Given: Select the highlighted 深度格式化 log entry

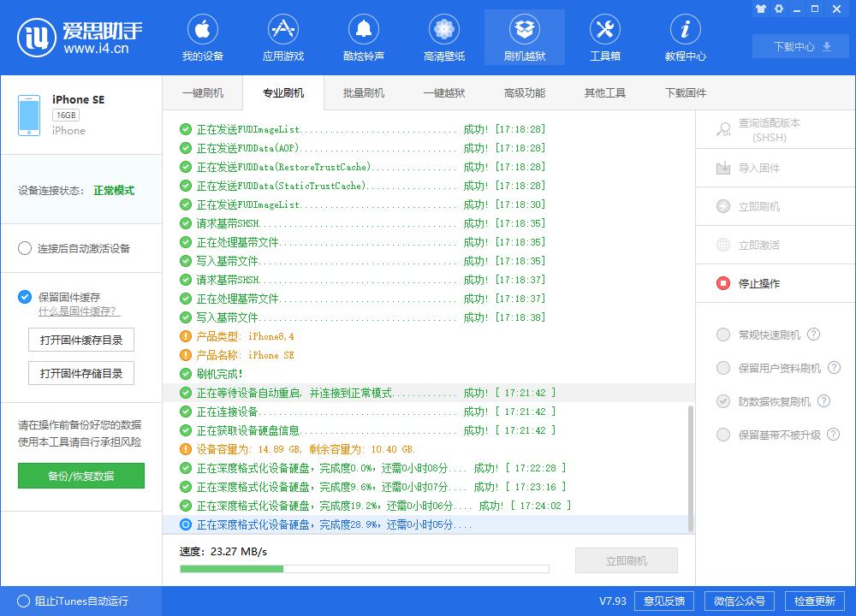Looking at the screenshot, I should pos(428,524).
